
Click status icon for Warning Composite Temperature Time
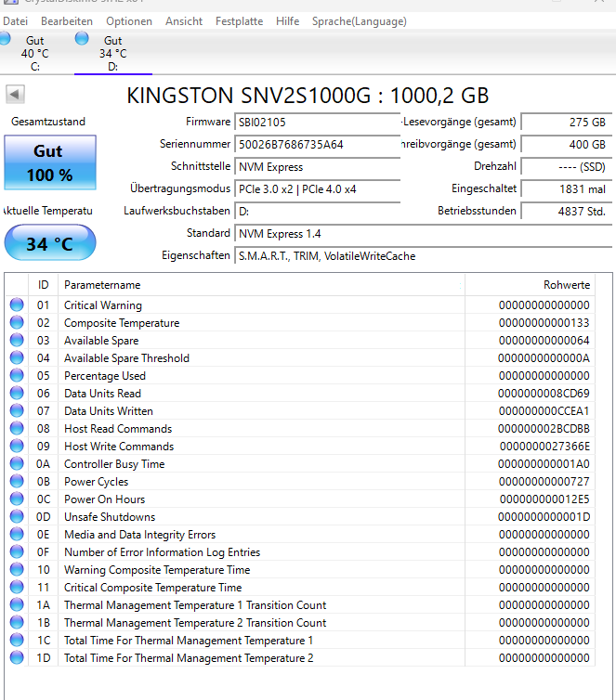click(17, 569)
